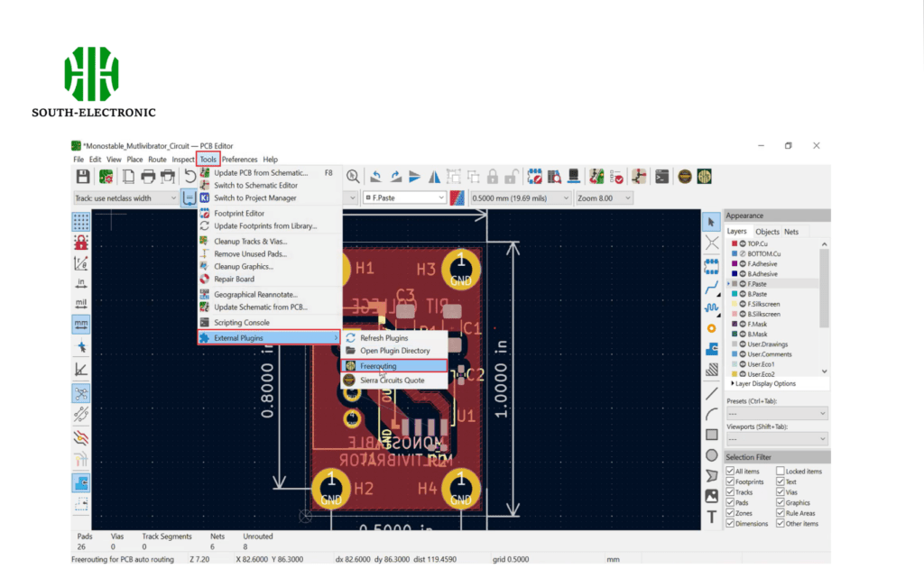The width and height of the screenshot is (924, 587).
Task: Select the Draw Circle tool
Action: pos(711,455)
